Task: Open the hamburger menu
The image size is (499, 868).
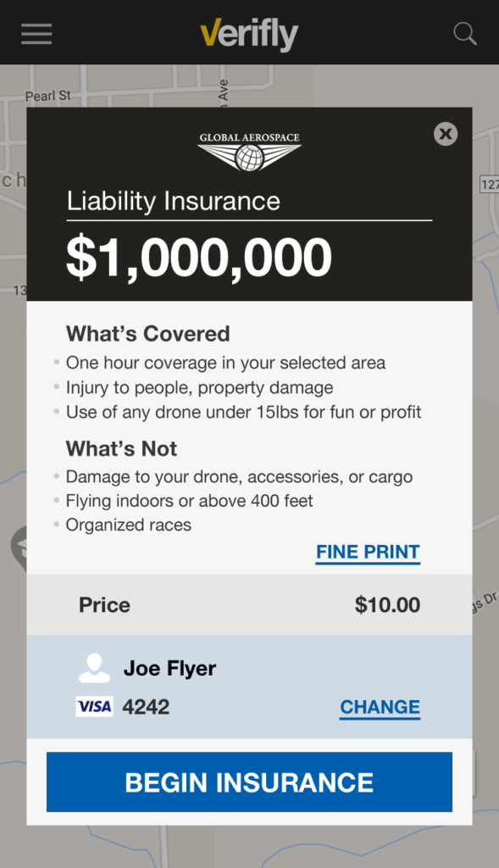Action: [x=36, y=34]
